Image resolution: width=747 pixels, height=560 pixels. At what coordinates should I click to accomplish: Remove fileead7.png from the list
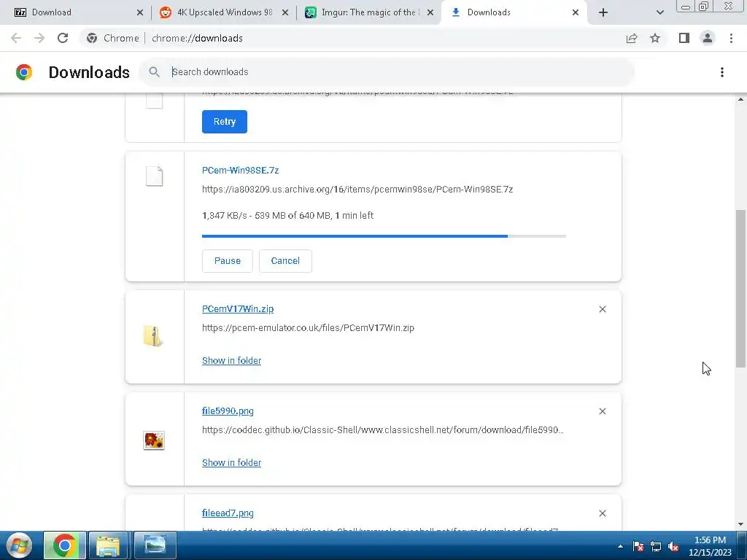pyautogui.click(x=602, y=513)
